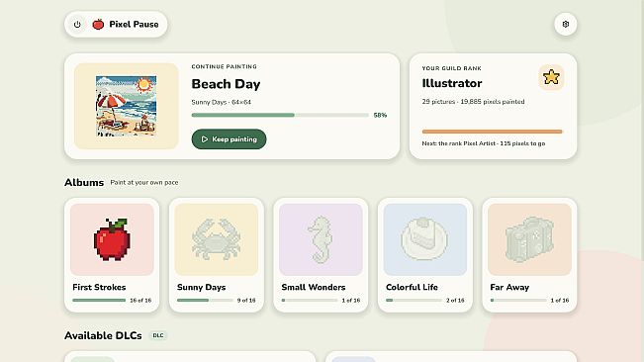Open the Colorful Life album label
Viewport: 644px width, 362px height.
412,287
